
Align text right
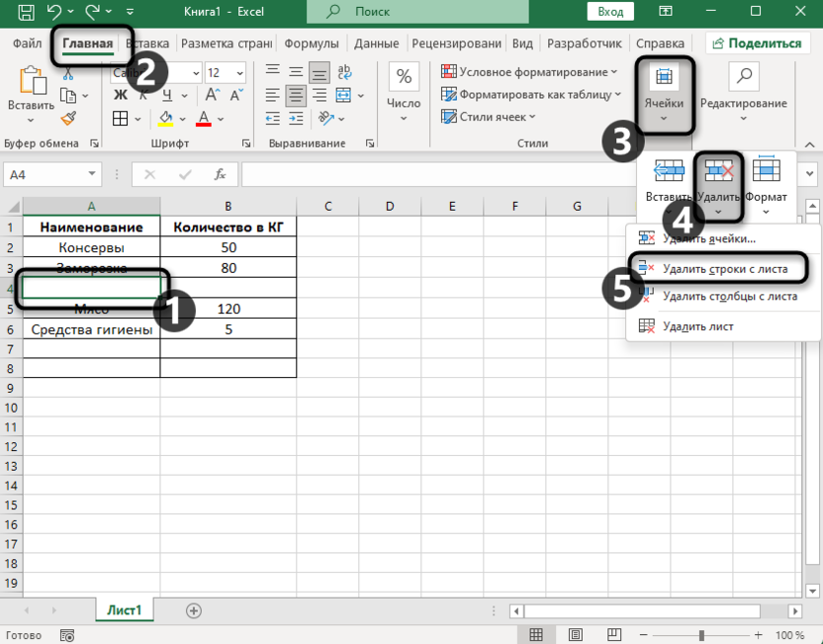click(x=320, y=96)
